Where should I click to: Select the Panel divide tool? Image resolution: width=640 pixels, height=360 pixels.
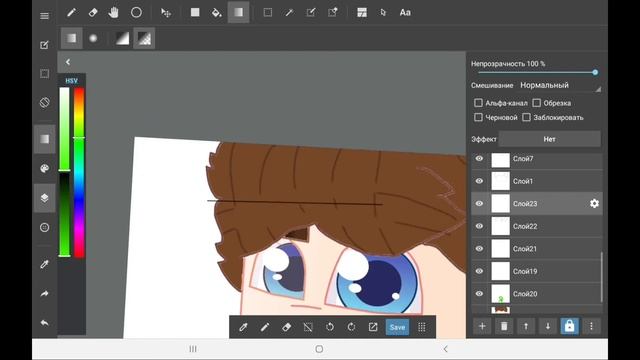(362, 13)
